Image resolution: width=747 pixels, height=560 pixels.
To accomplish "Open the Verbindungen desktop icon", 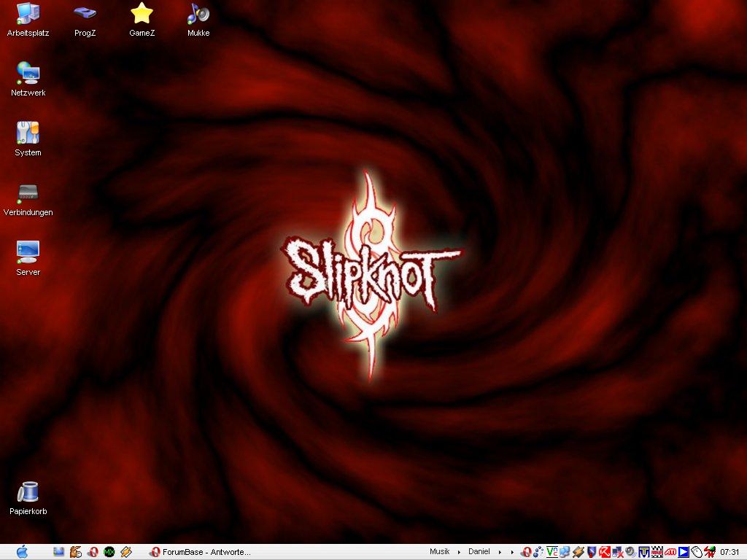I will pos(28,200).
